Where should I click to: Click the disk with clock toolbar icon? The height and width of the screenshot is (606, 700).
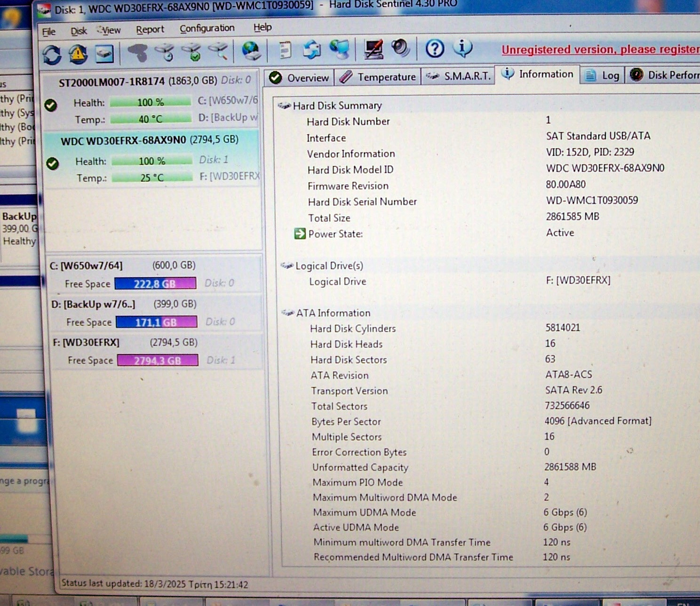(x=166, y=52)
